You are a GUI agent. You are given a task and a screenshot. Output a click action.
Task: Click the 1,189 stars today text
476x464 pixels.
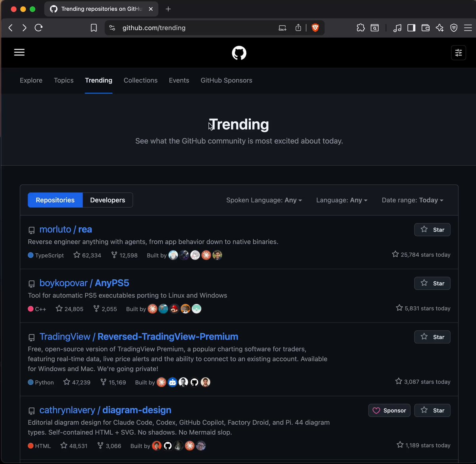tap(424, 445)
